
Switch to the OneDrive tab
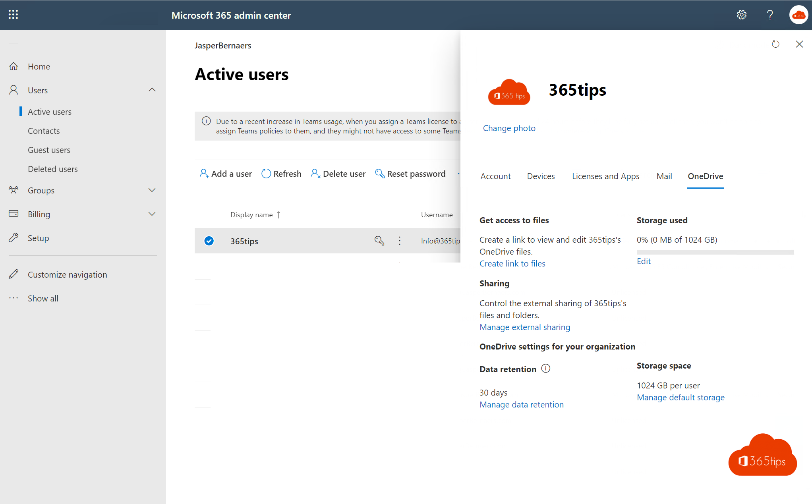pyautogui.click(x=705, y=176)
